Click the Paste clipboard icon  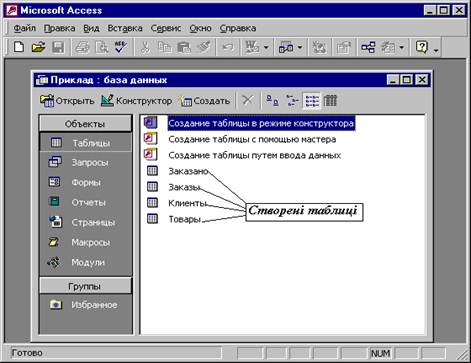tap(184, 47)
